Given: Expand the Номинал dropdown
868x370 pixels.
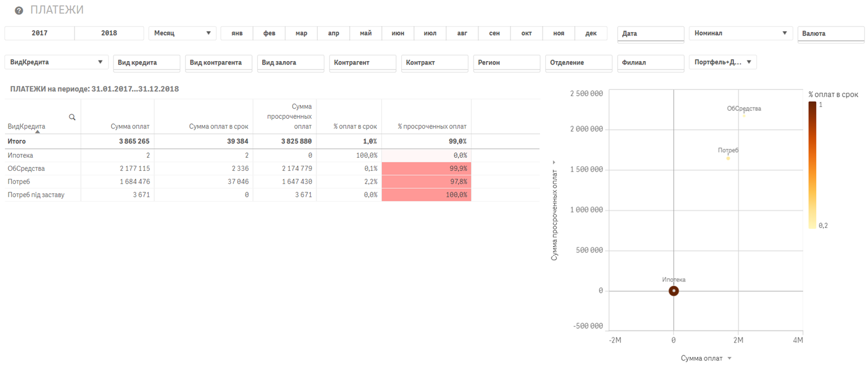Looking at the screenshot, I should click(x=740, y=33).
